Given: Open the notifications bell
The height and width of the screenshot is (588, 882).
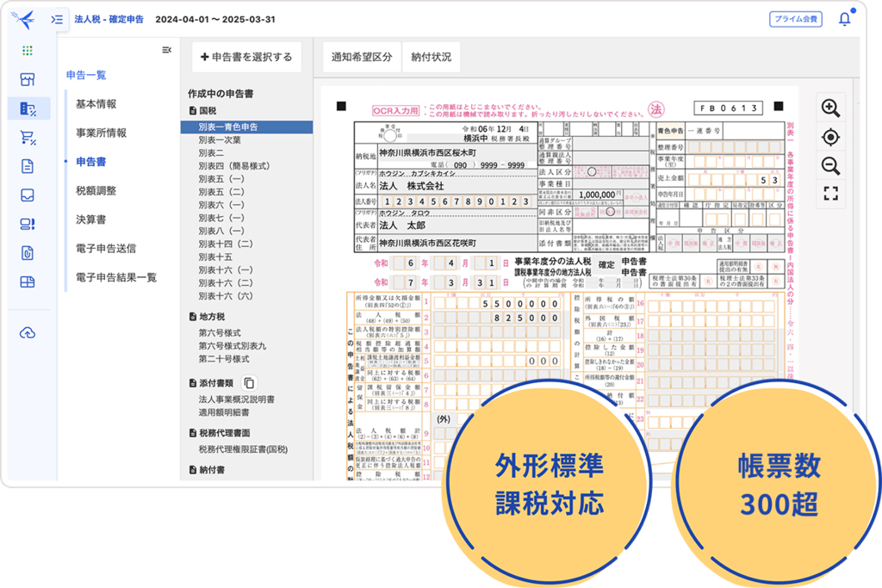Looking at the screenshot, I should [x=844, y=19].
